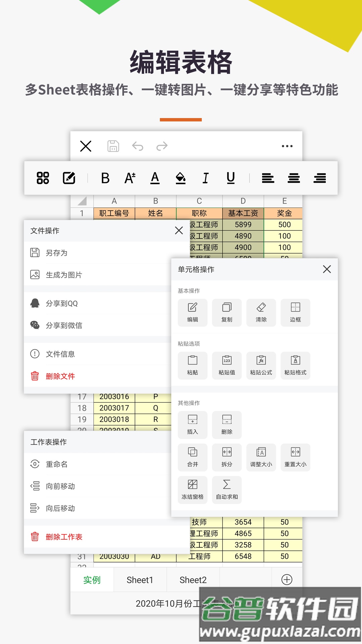Tap the 冻结窗格 freeze panes button

point(193,490)
